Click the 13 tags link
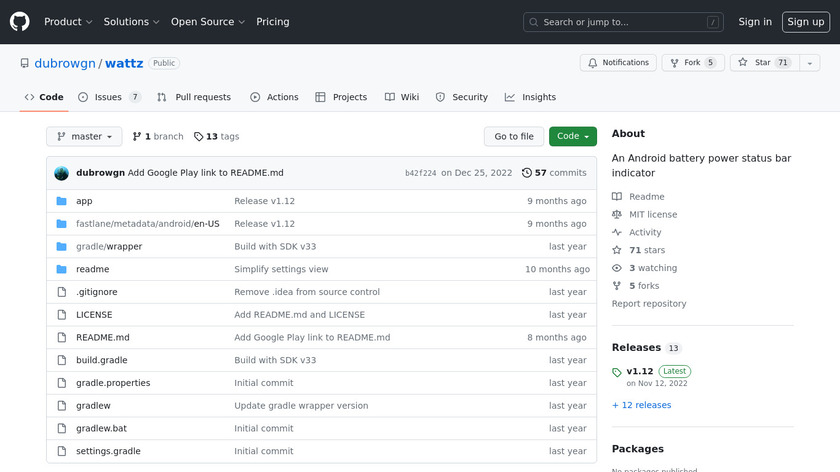 click(x=216, y=137)
